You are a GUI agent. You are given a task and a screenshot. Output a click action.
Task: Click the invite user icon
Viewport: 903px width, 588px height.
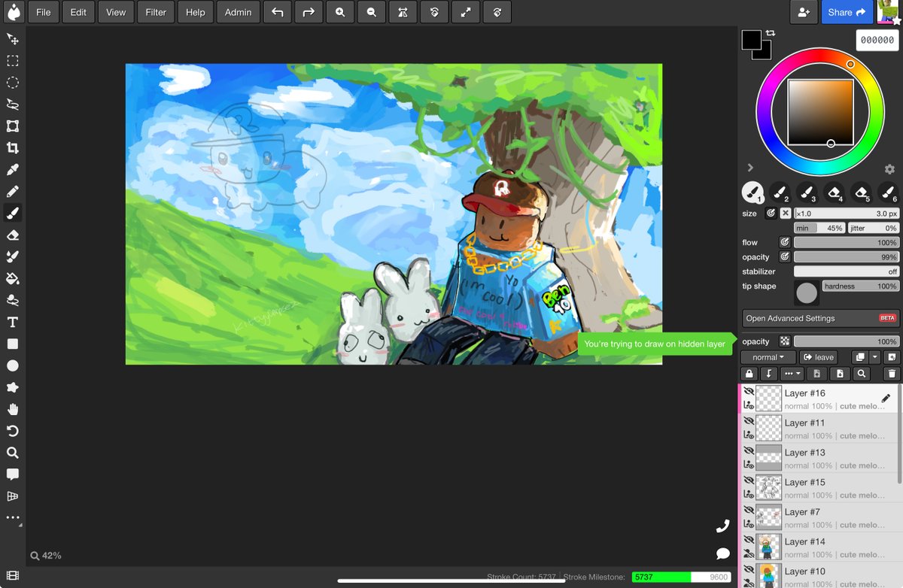804,12
